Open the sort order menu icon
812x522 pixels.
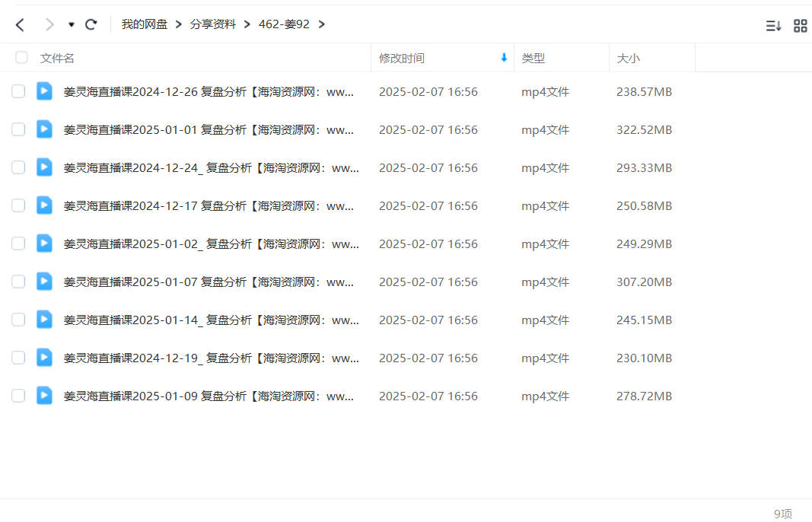773,25
